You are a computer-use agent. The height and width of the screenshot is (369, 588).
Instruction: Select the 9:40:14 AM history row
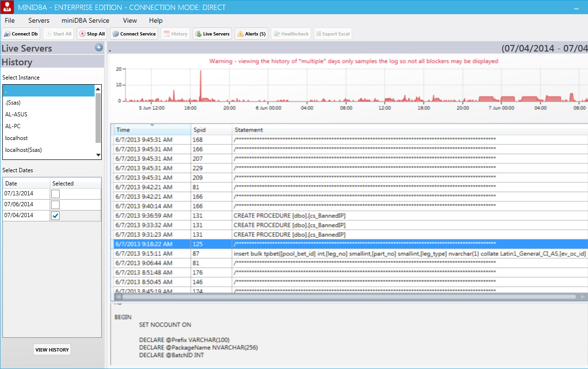click(351, 206)
